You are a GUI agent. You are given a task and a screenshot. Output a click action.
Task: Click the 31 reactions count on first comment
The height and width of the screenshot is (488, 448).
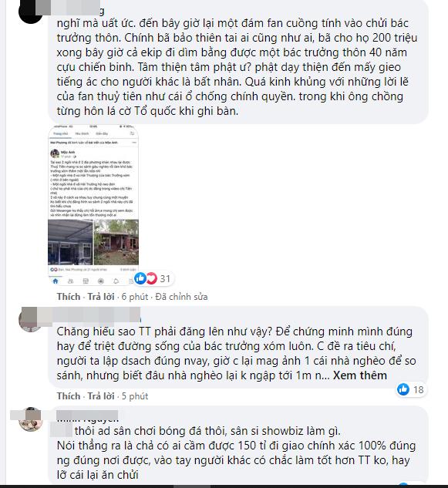(165, 278)
